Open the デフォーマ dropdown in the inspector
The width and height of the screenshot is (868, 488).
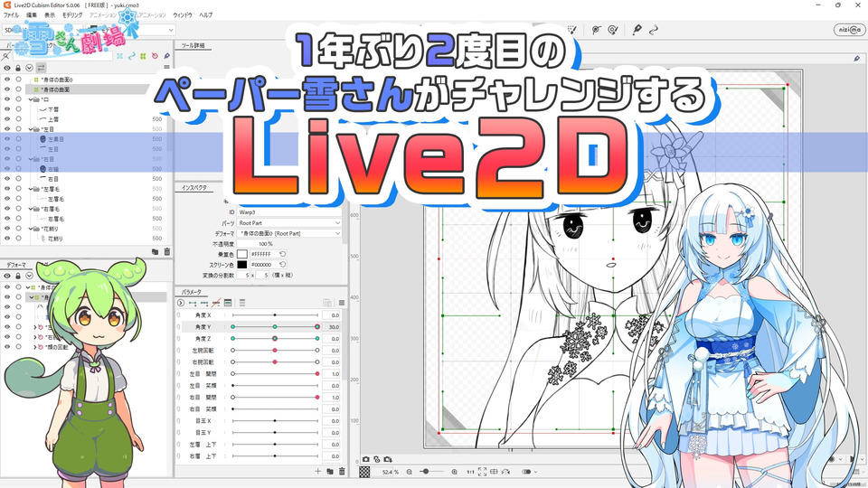coord(289,233)
